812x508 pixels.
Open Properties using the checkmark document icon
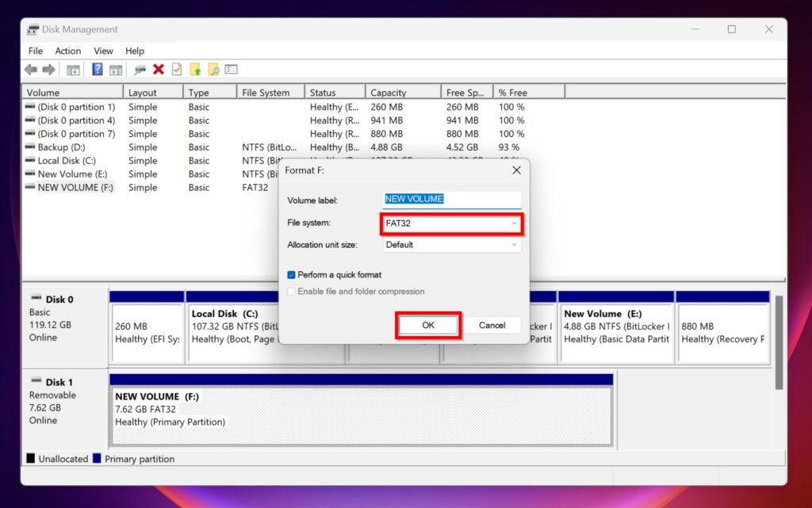click(x=176, y=69)
